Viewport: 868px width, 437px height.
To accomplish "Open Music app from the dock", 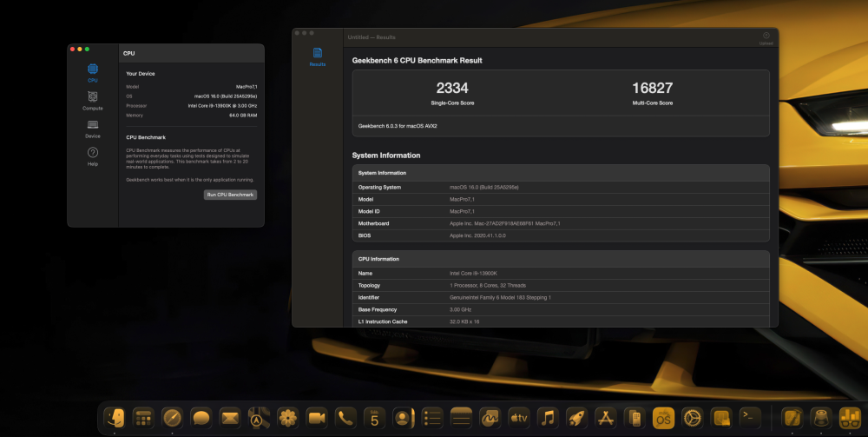I will click(548, 418).
